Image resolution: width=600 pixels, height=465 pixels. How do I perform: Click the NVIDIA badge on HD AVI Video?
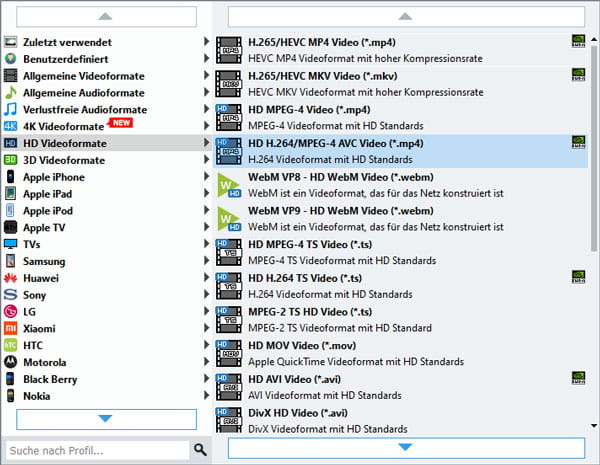click(579, 377)
